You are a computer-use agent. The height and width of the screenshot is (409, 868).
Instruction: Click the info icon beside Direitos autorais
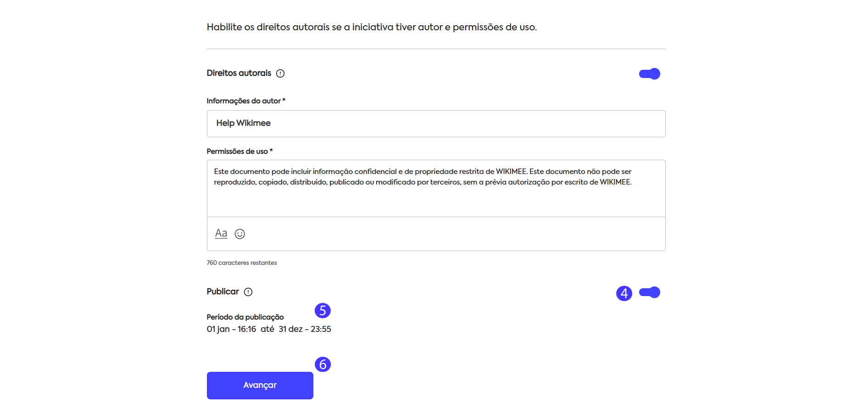tap(280, 73)
